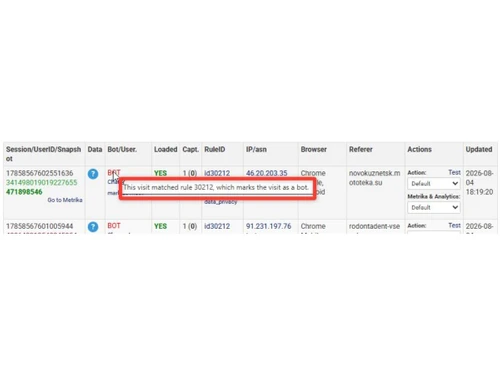Click the 1 (0) capture value in the second row
The height and width of the screenshot is (375, 500).
[x=190, y=226]
